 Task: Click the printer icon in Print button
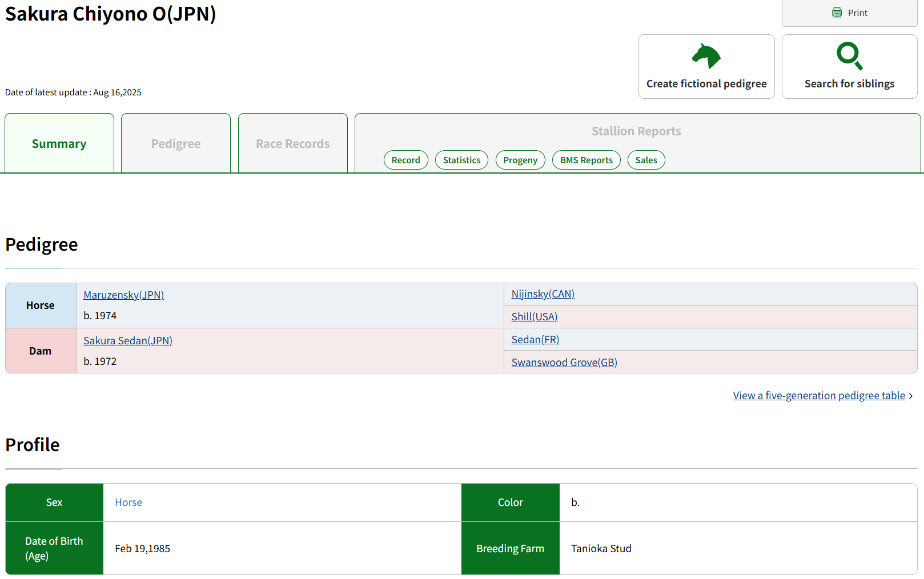coord(837,13)
